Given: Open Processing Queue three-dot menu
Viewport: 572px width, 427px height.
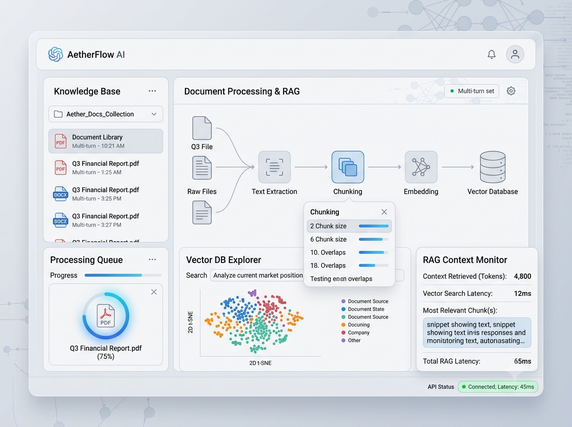Looking at the screenshot, I should point(152,260).
